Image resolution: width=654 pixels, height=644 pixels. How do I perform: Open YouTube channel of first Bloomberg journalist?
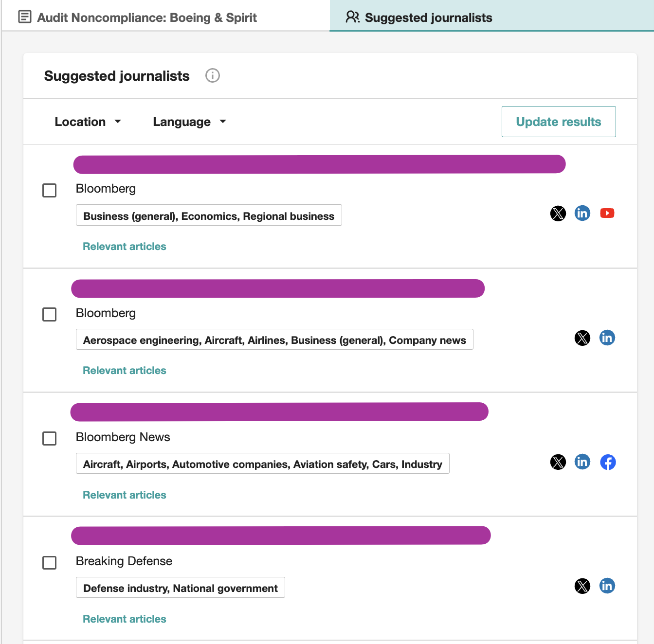coord(607,213)
